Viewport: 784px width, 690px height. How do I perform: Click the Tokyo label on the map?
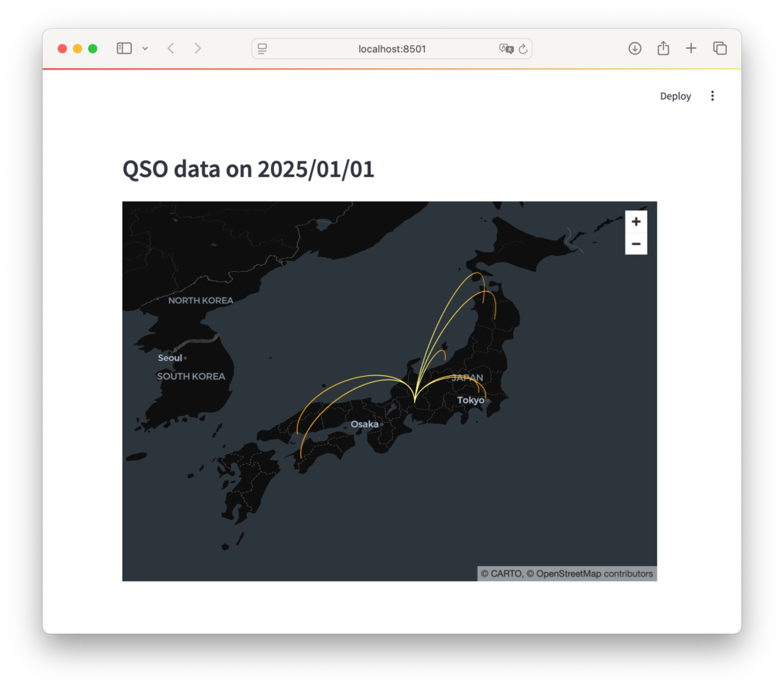[x=470, y=400]
